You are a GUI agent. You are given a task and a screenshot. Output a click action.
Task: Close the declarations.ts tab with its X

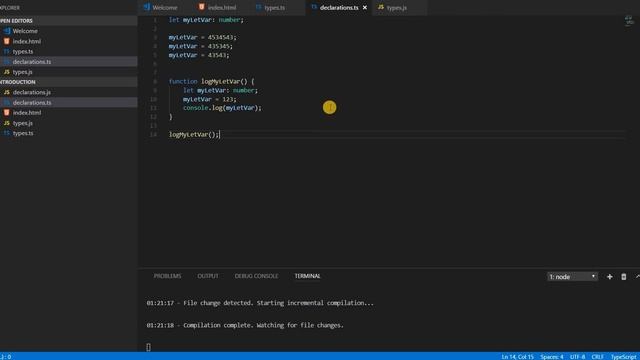(365, 7)
